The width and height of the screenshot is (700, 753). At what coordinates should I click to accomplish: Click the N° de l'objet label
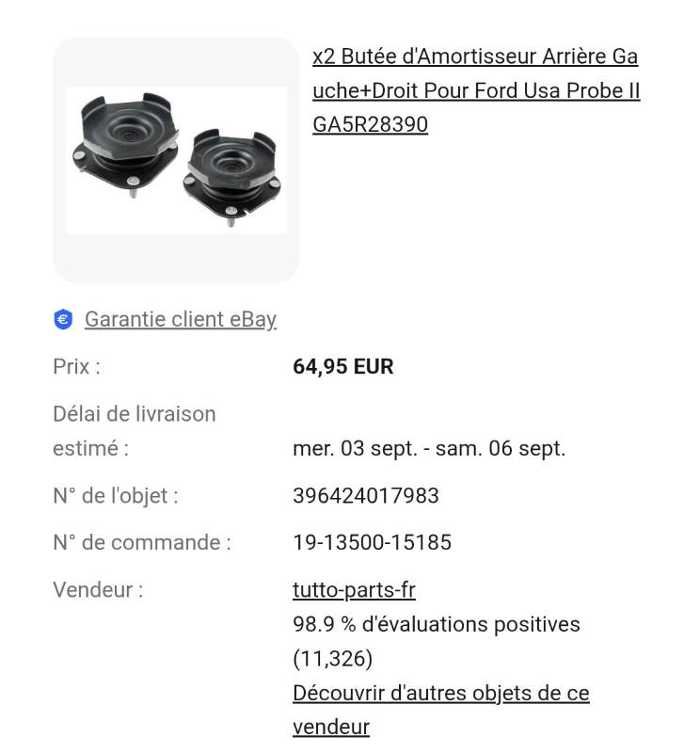[x=115, y=496]
